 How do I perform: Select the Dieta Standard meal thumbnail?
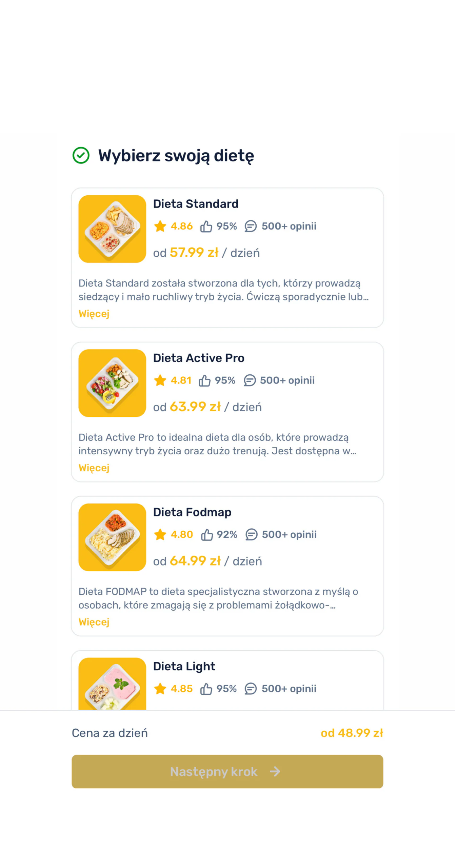tap(112, 229)
